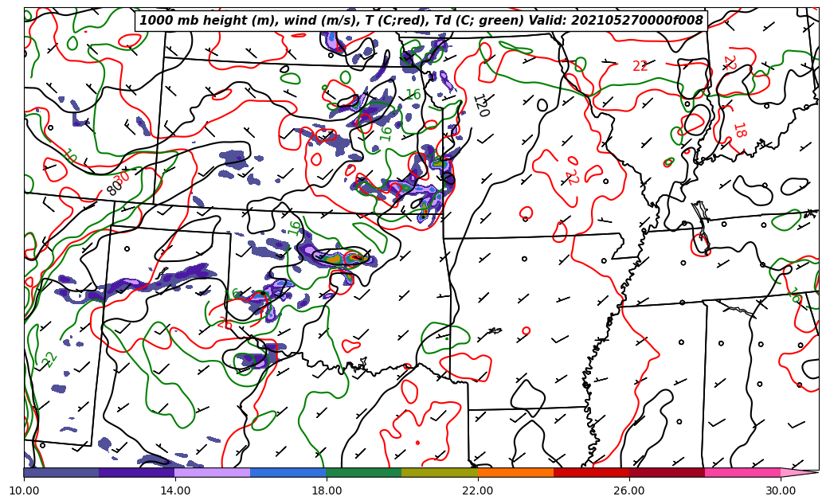Select the pink colorbar segment
Screen dimensions: 826x504
pos(742,472)
